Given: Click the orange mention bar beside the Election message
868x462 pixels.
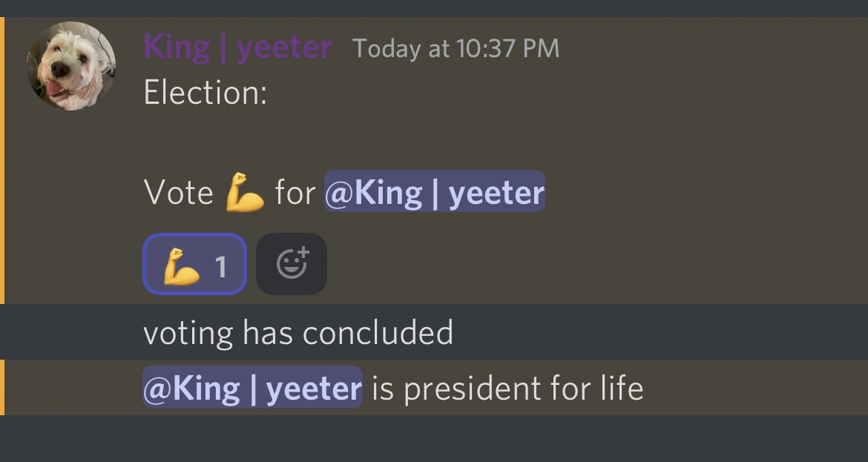Looking at the screenshot, I should (x=2, y=160).
